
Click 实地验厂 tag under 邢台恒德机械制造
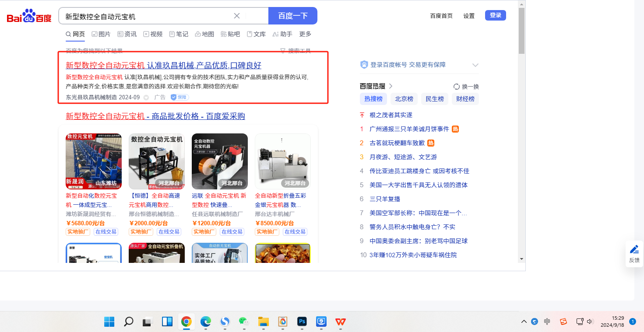point(141,232)
